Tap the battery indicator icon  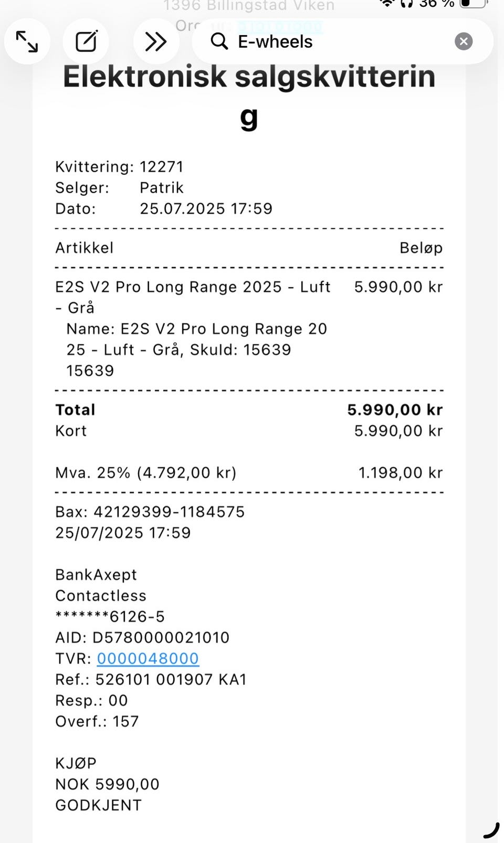[474, 3]
